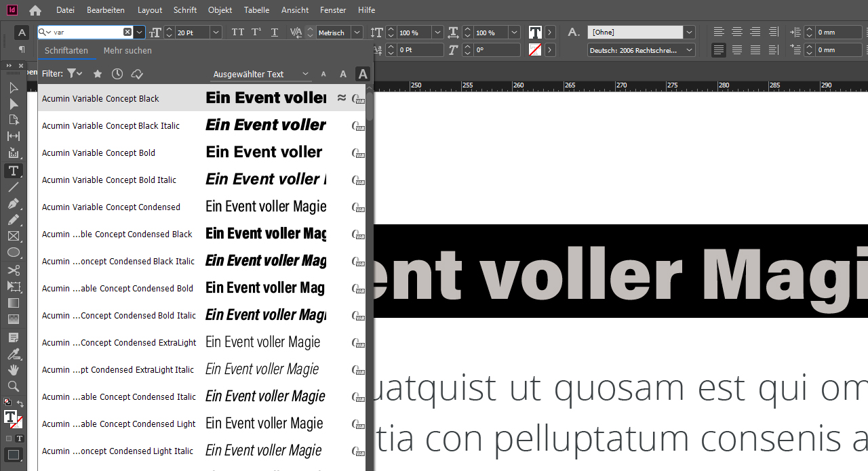Justify paragraph with last line left

(719, 49)
